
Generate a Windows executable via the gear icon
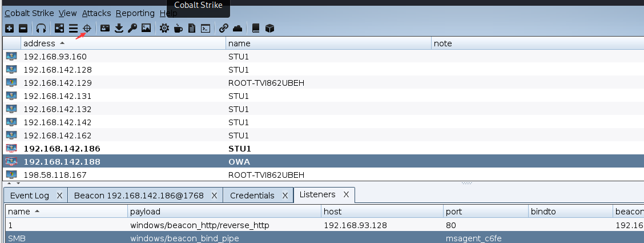[x=164, y=29]
